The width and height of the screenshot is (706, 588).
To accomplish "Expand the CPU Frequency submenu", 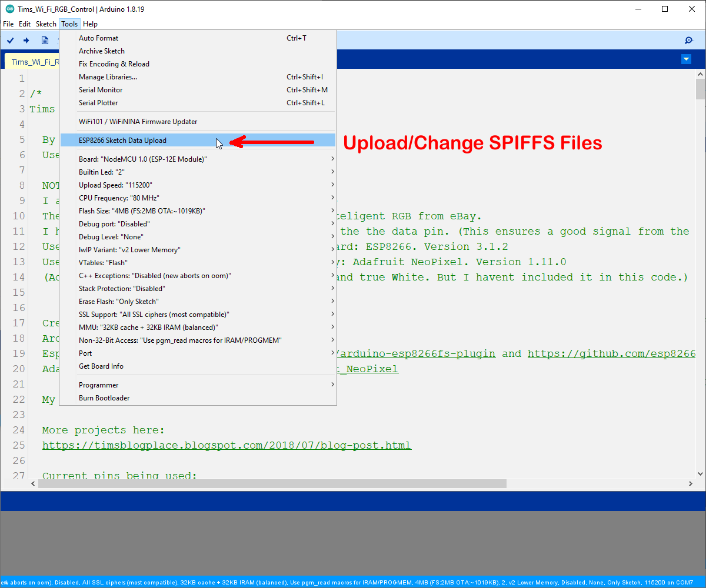I will click(x=198, y=198).
